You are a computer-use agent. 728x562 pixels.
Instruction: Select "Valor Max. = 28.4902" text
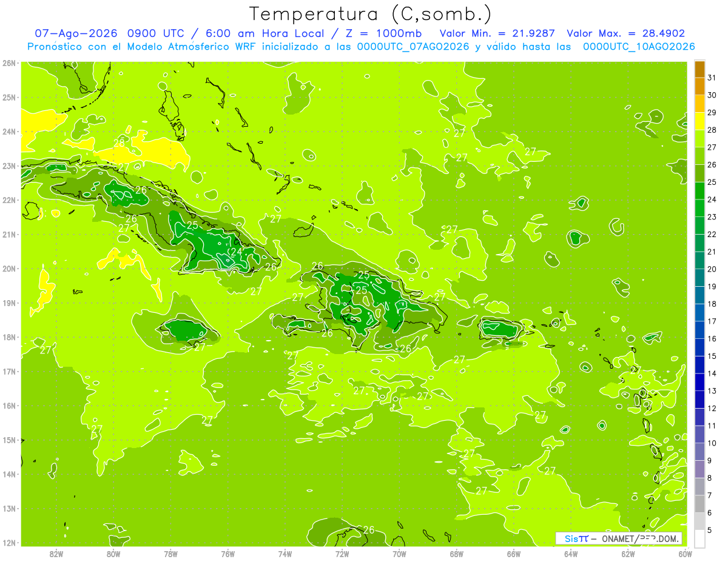tap(626, 33)
